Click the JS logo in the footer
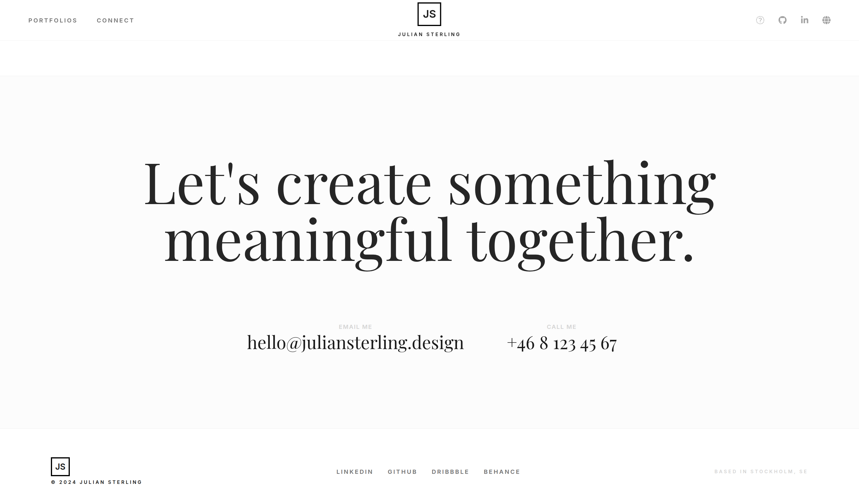The image size is (859, 504). coord(60,466)
